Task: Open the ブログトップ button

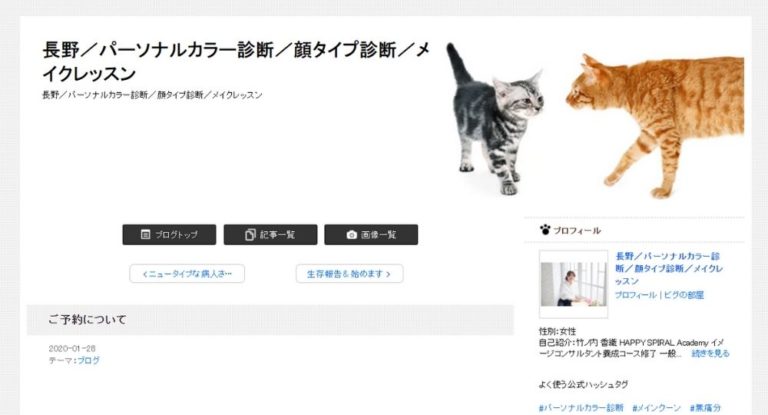Action: (169, 235)
